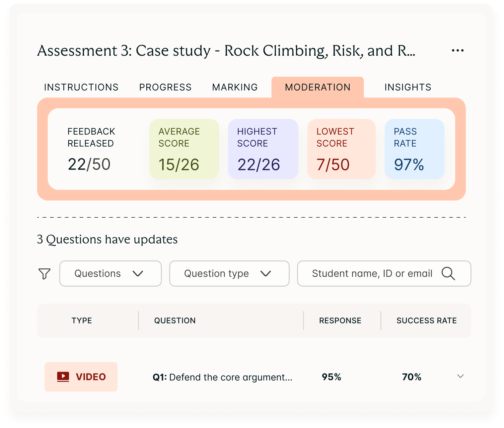
Task: Expand the Q1 row chevron
Action: coord(460,376)
